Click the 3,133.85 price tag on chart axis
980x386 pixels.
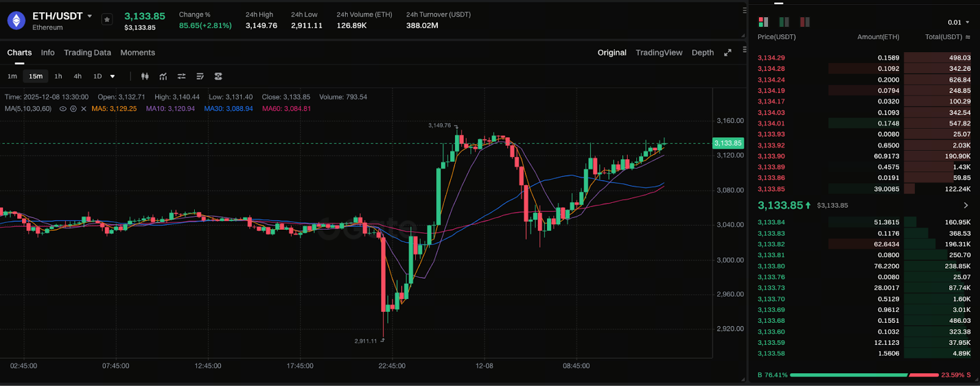(x=728, y=143)
